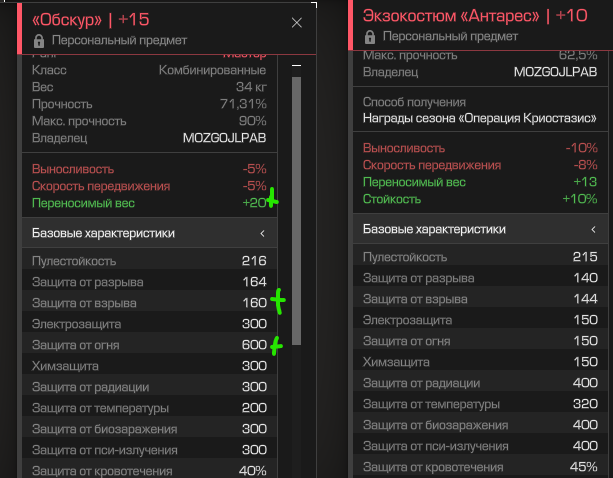Click Защита от взрыва 160 row
The height and width of the screenshot is (478, 613).
pyautogui.click(x=149, y=303)
